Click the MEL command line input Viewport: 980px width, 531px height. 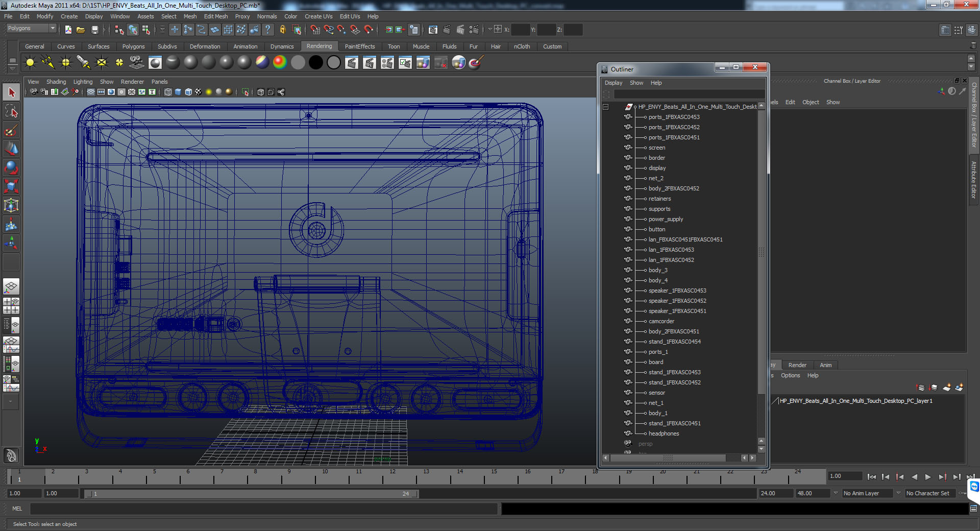[263, 509]
